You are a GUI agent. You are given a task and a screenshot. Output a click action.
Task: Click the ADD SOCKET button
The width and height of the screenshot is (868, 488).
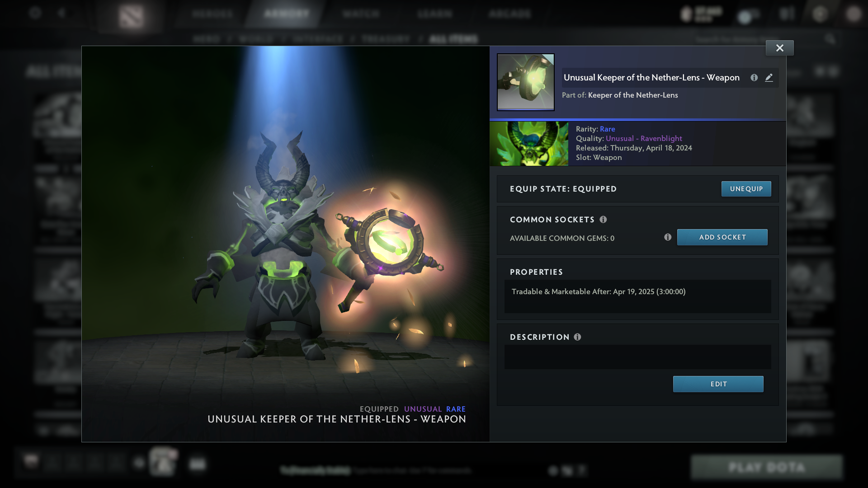722,237
